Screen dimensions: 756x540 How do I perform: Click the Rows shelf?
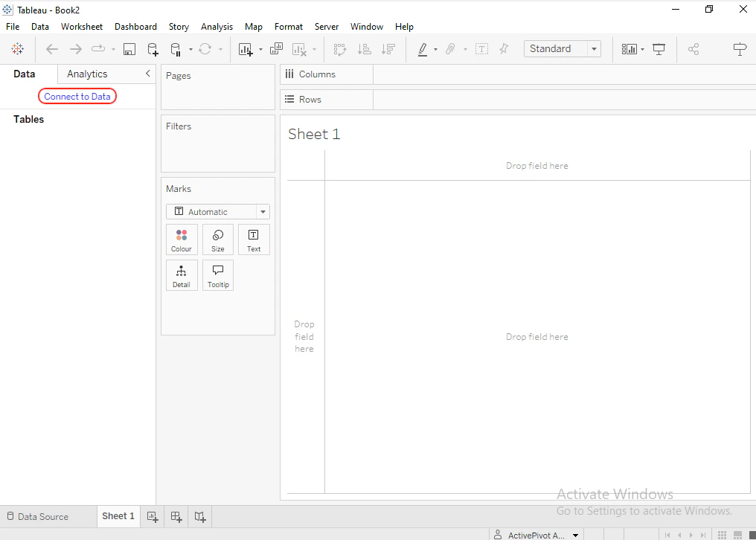point(518,100)
